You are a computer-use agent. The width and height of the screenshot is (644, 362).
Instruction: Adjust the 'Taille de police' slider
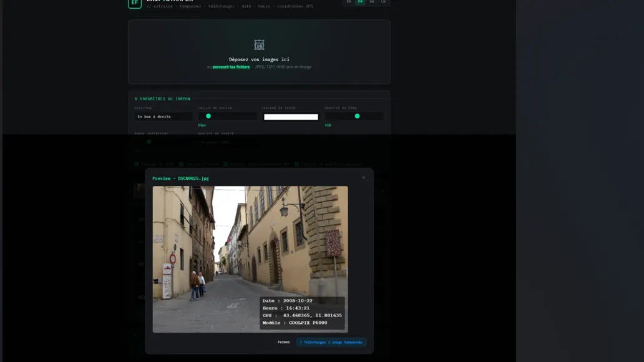[x=228, y=116]
